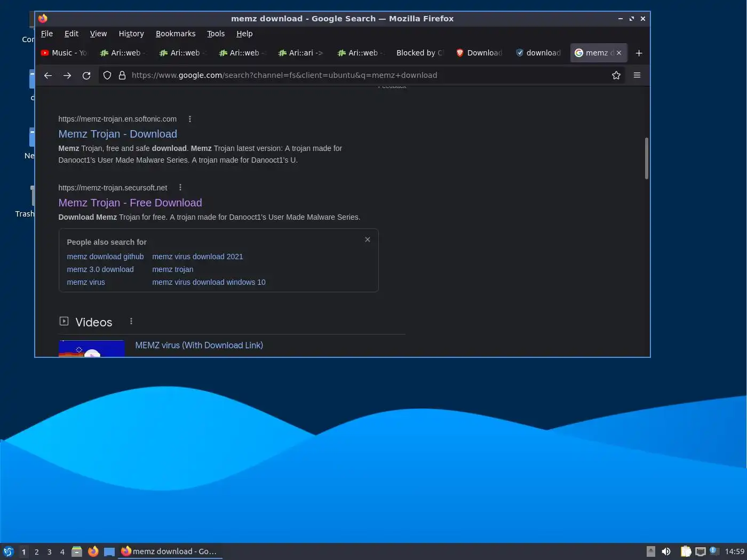This screenshot has height=560, width=747.
Task: Click memz virus suggestion
Action: pos(86,282)
